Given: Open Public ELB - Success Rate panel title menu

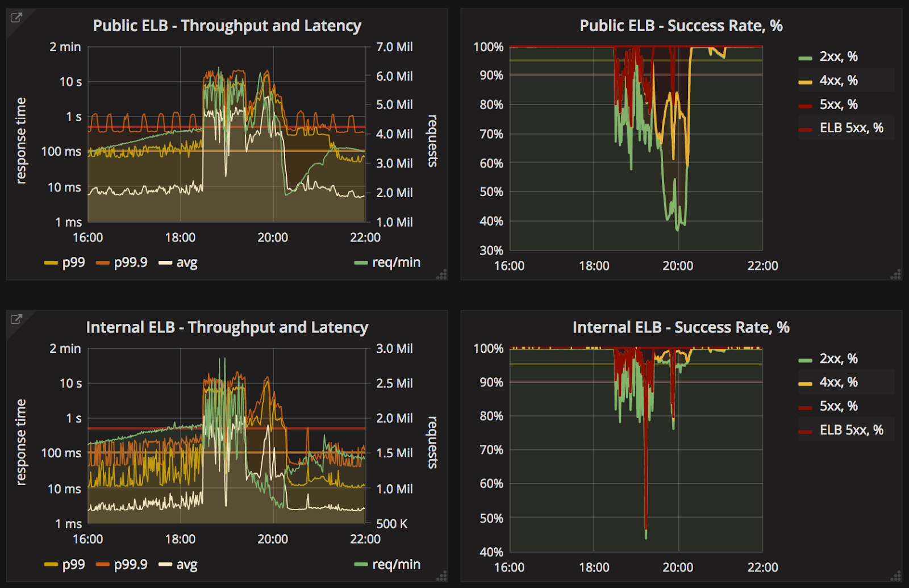Looking at the screenshot, I should coord(681,26).
